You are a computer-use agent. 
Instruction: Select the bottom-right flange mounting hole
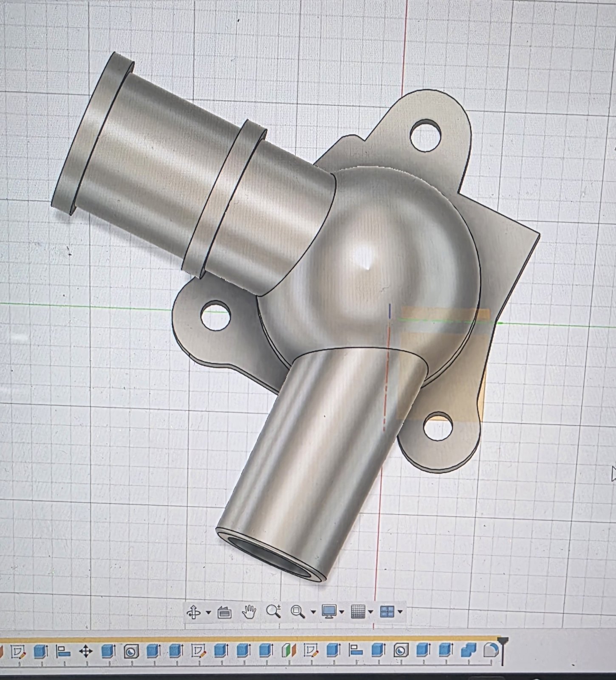[438, 426]
